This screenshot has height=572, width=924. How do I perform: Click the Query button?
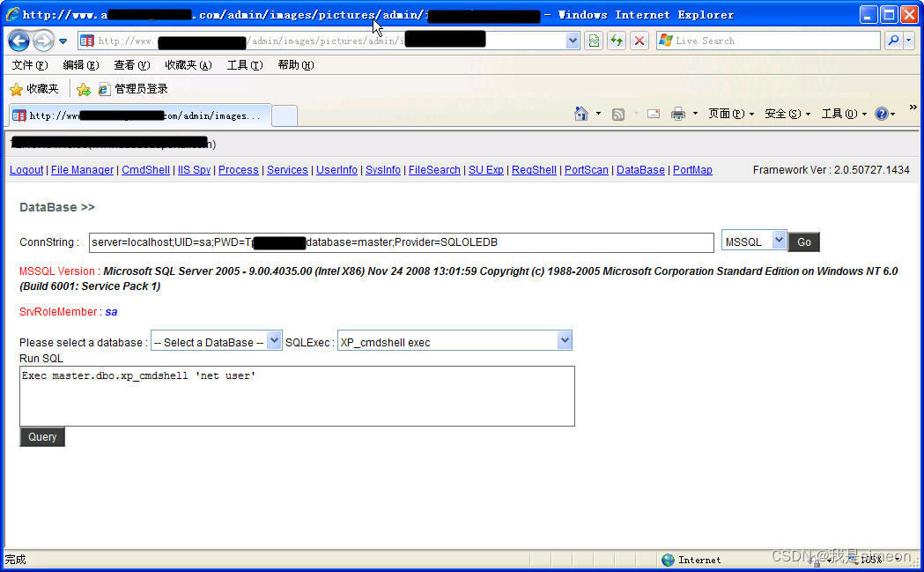[42, 437]
